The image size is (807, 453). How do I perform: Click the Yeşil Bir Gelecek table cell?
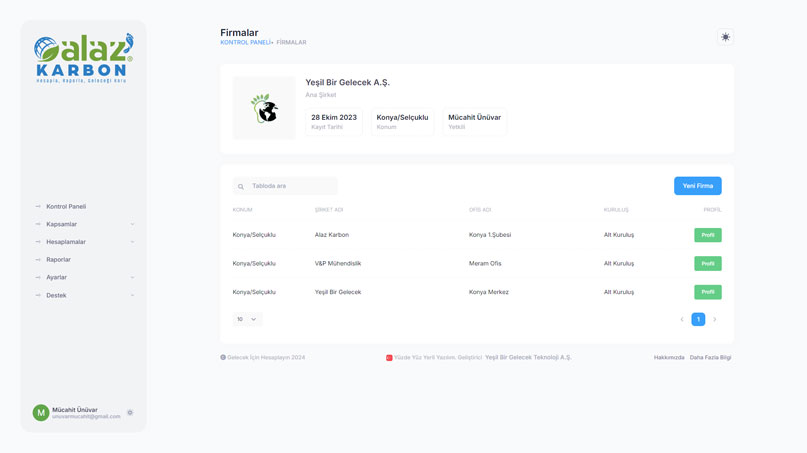click(x=338, y=292)
